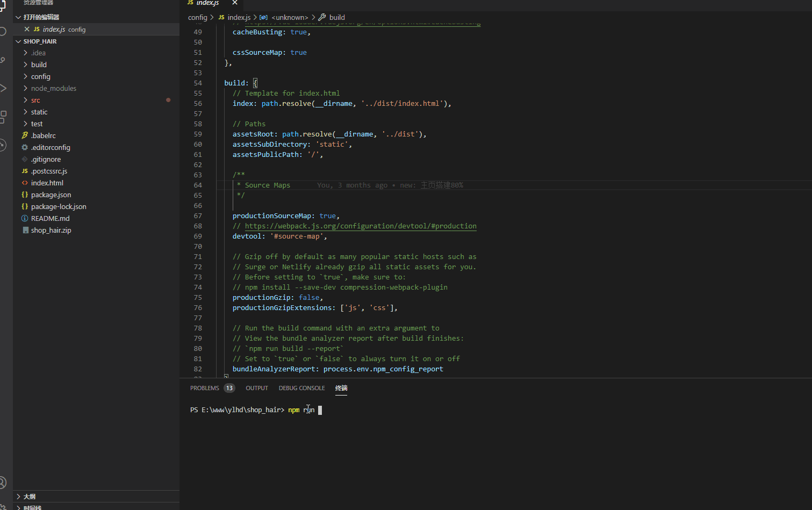The height and width of the screenshot is (510, 812).
Task: Open the Accounts icon in activity bar
Action: click(3, 482)
